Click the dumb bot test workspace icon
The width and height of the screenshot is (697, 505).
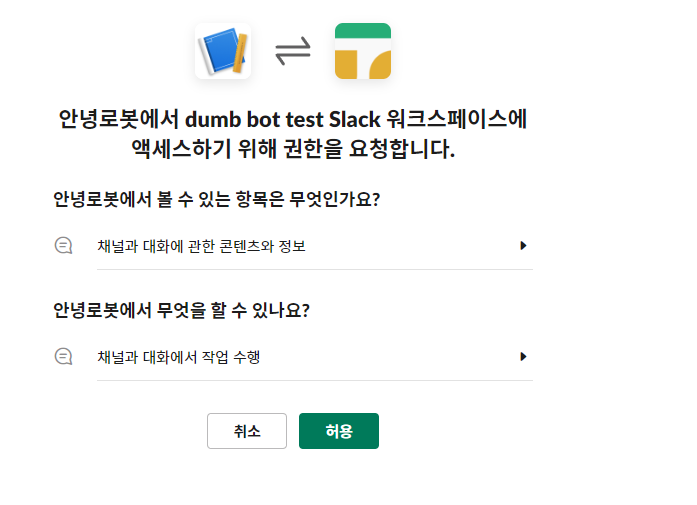click(x=363, y=51)
